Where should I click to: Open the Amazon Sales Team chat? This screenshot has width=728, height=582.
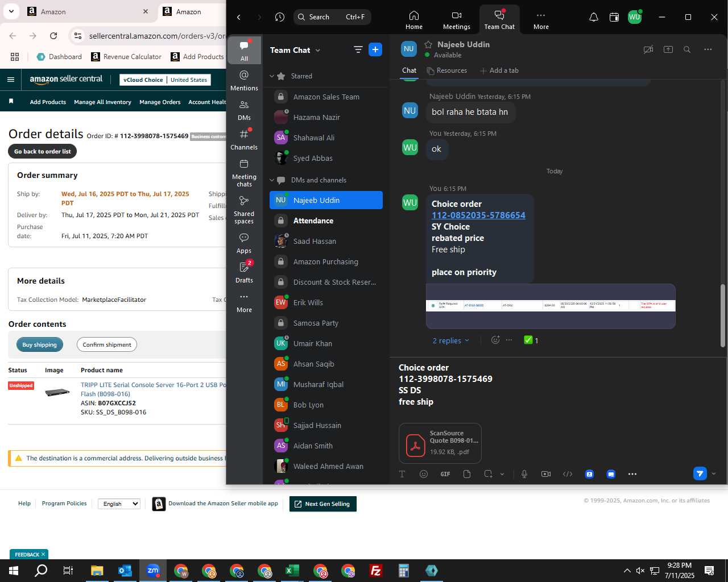(326, 97)
